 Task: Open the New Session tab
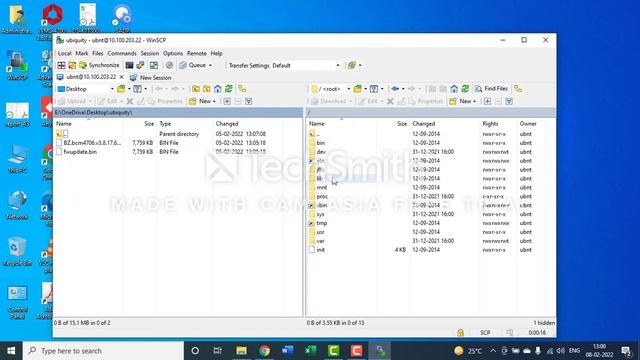tap(151, 78)
